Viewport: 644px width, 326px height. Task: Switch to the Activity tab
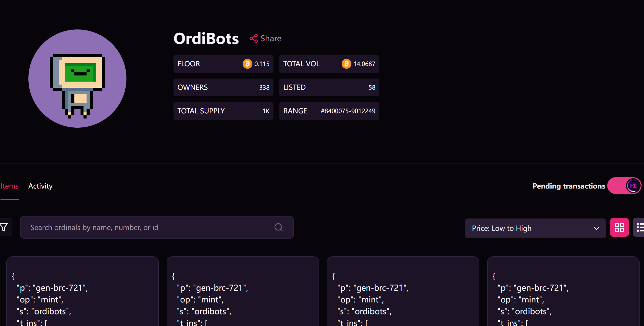pyautogui.click(x=40, y=186)
